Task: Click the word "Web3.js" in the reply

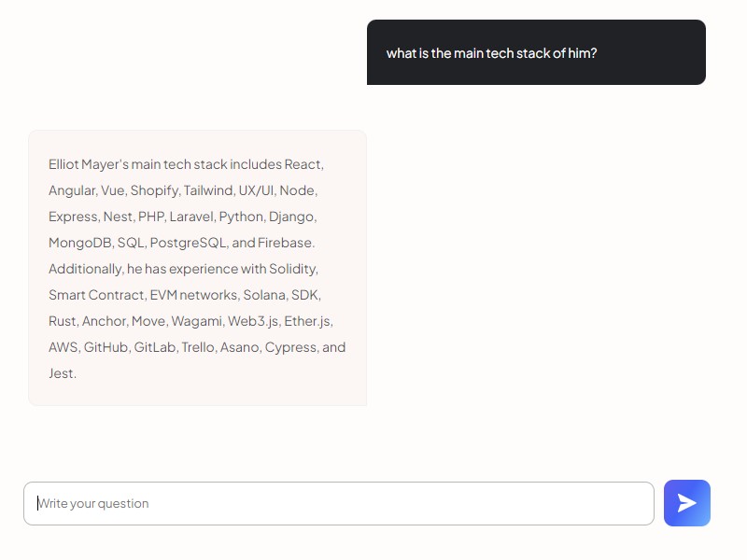Action: coord(253,321)
